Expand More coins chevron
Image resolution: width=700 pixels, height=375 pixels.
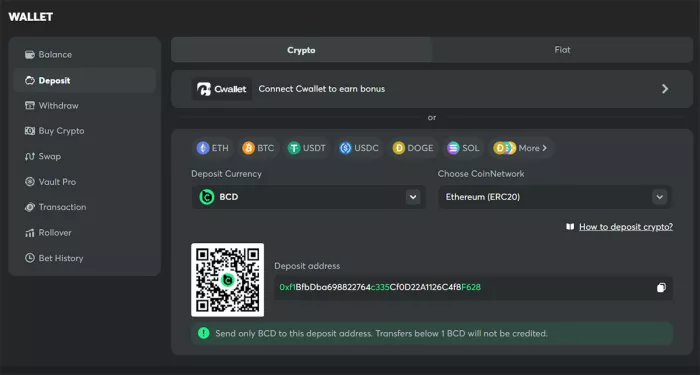pos(544,148)
